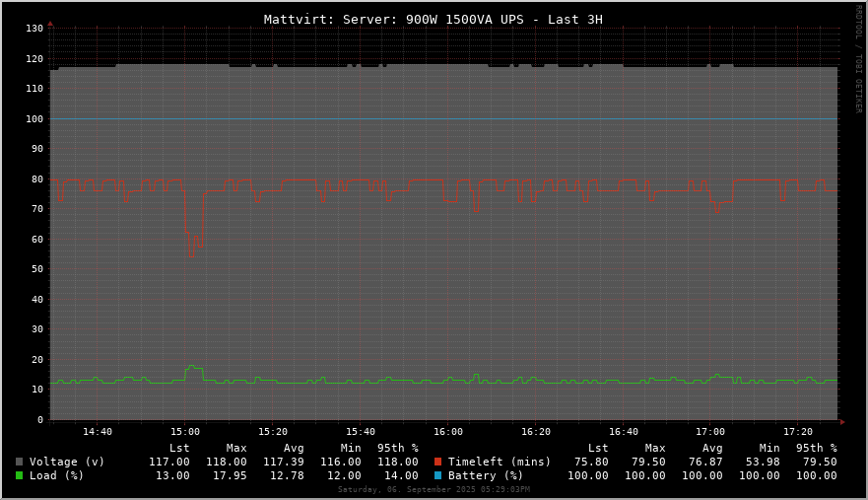
Task: Click the 80 y-axis label
Action: (37, 179)
